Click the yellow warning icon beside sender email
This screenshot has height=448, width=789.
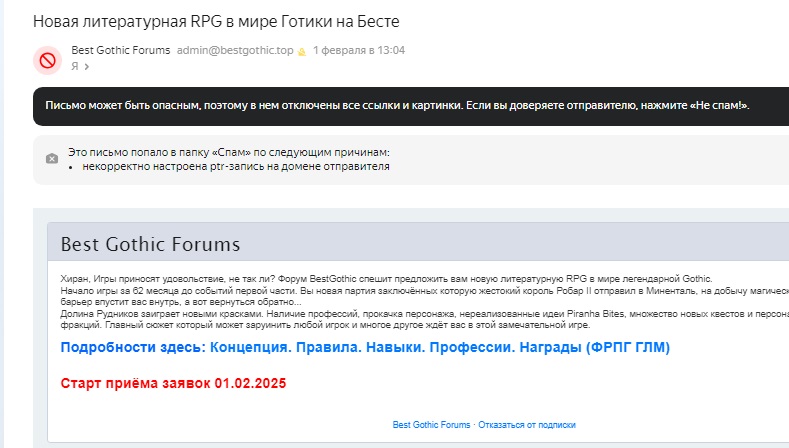(301, 51)
